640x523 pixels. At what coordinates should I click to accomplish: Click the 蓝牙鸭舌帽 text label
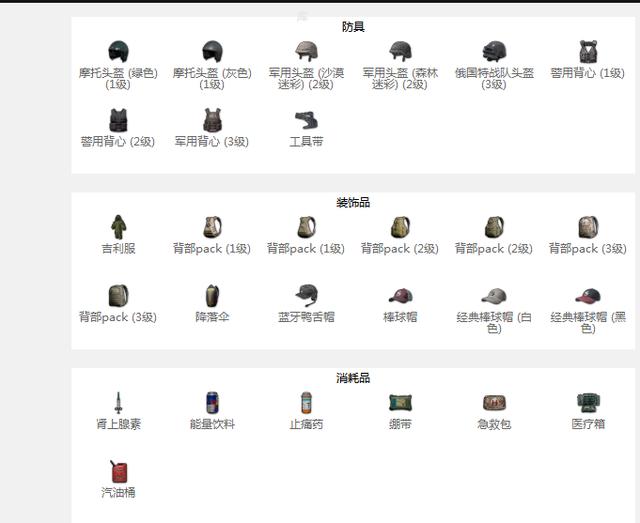click(306, 317)
